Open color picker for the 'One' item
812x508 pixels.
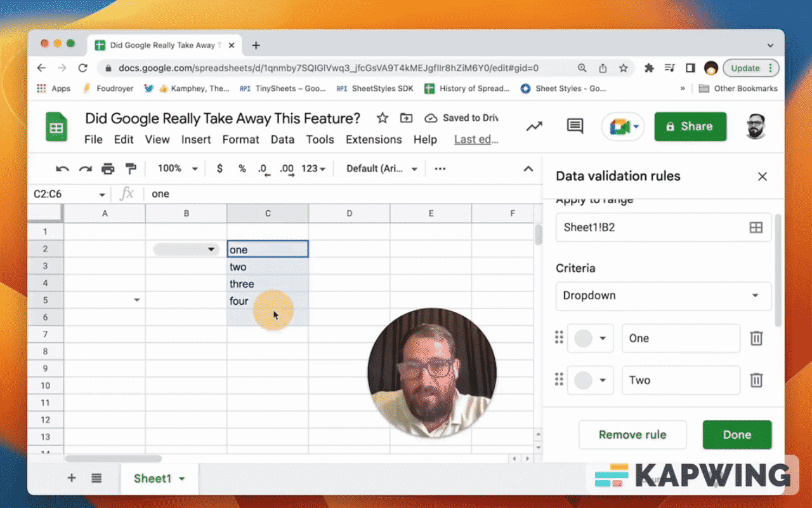tap(590, 338)
